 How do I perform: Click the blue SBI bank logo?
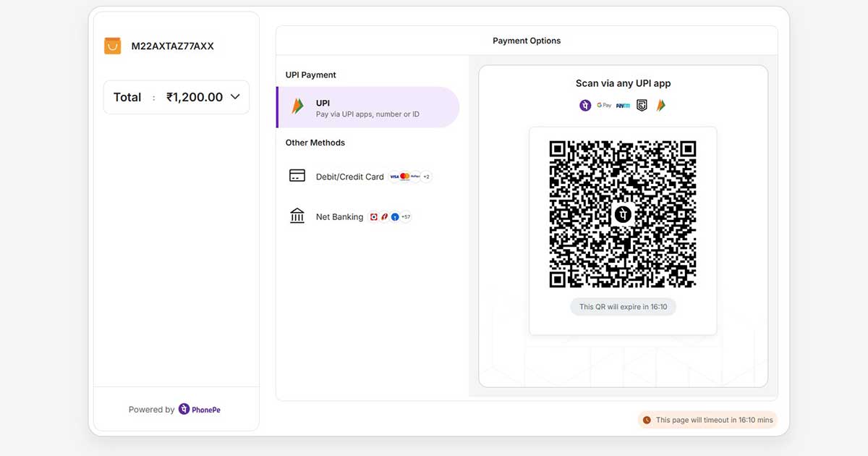pos(395,217)
